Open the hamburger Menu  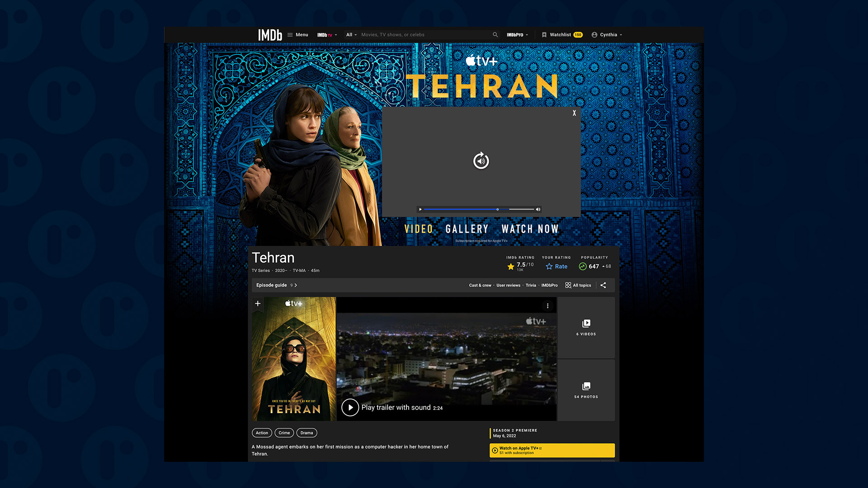[297, 35]
